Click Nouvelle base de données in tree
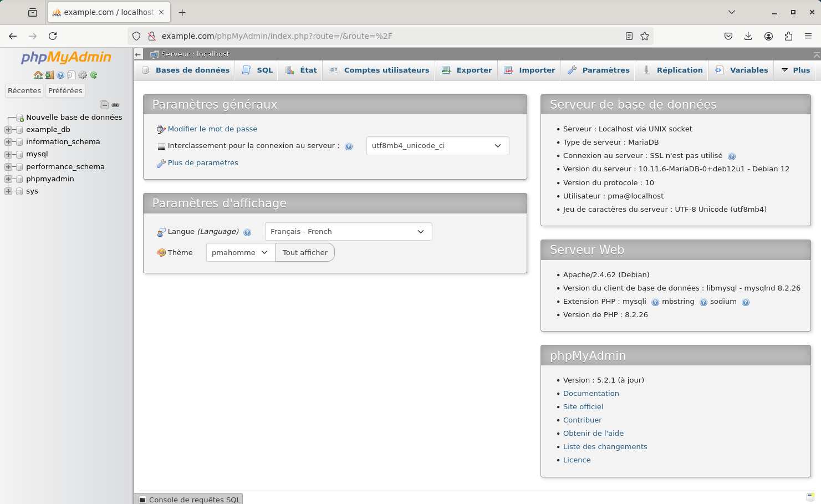821x504 pixels. [x=74, y=117]
